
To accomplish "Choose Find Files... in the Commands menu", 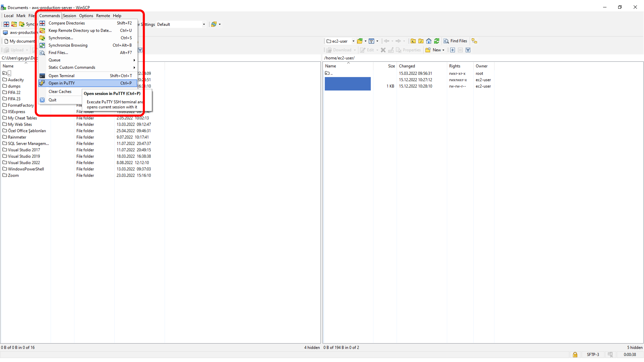I will pyautogui.click(x=87, y=53).
